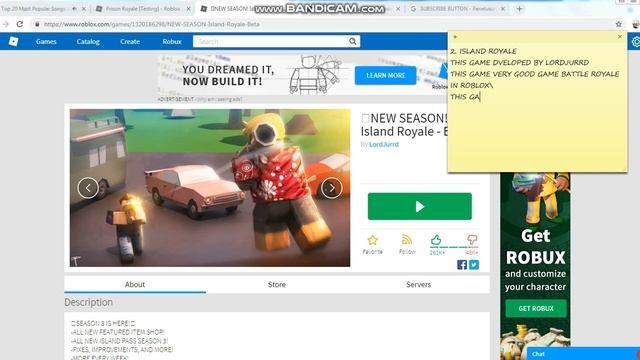Click 'ALL NEW ISLAND PASS SEASON 3!' line
This screenshot has height=360, width=640.
point(119,341)
